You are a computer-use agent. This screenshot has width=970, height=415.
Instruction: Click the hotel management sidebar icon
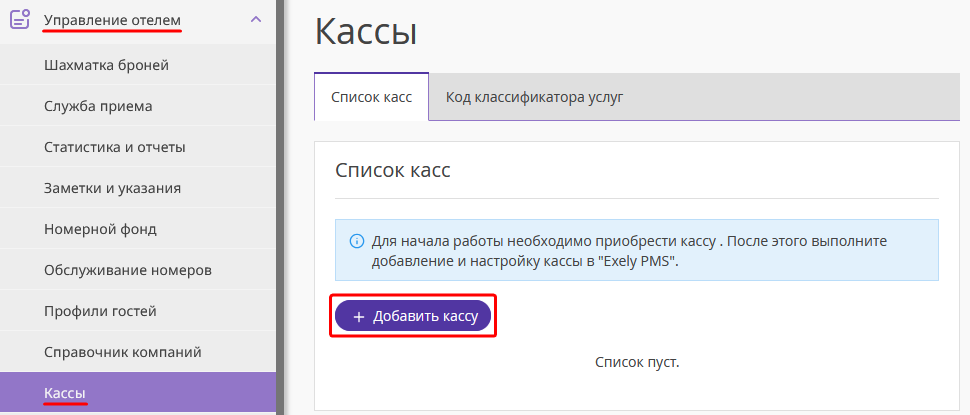[x=20, y=20]
